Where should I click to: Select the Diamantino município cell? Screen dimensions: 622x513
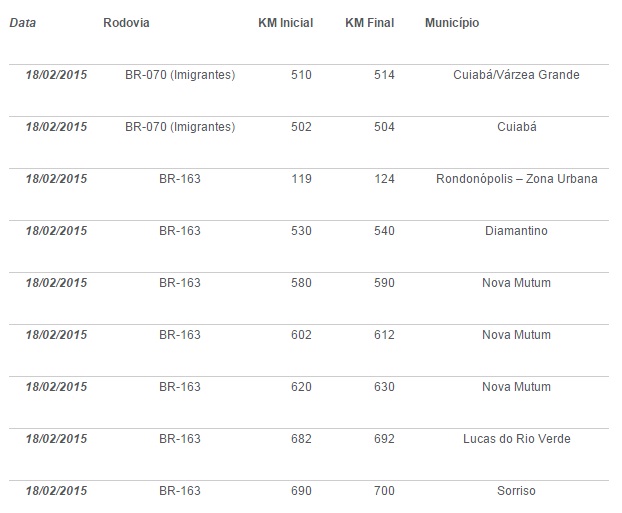(516, 231)
